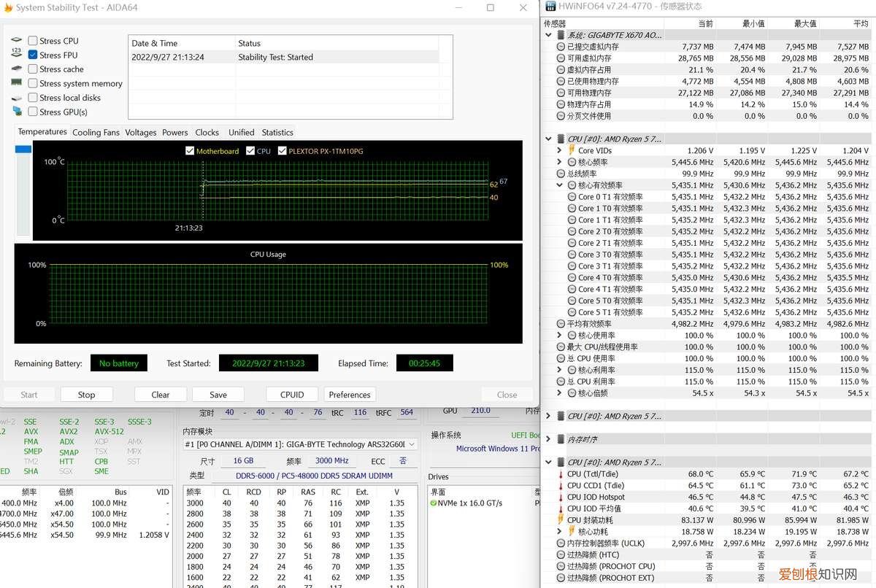Click the clock icon beside CPU (Tctl/Tdie)
The height and width of the screenshot is (588, 876).
click(561, 474)
